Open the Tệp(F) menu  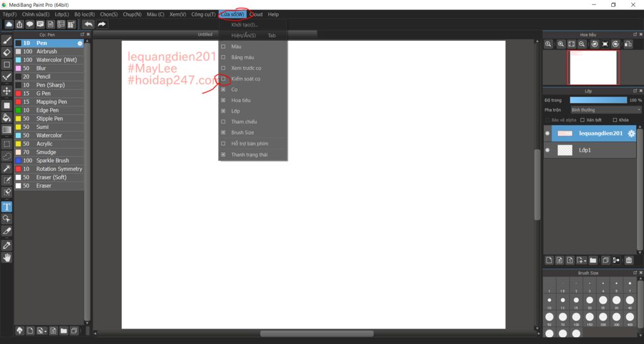click(x=9, y=14)
